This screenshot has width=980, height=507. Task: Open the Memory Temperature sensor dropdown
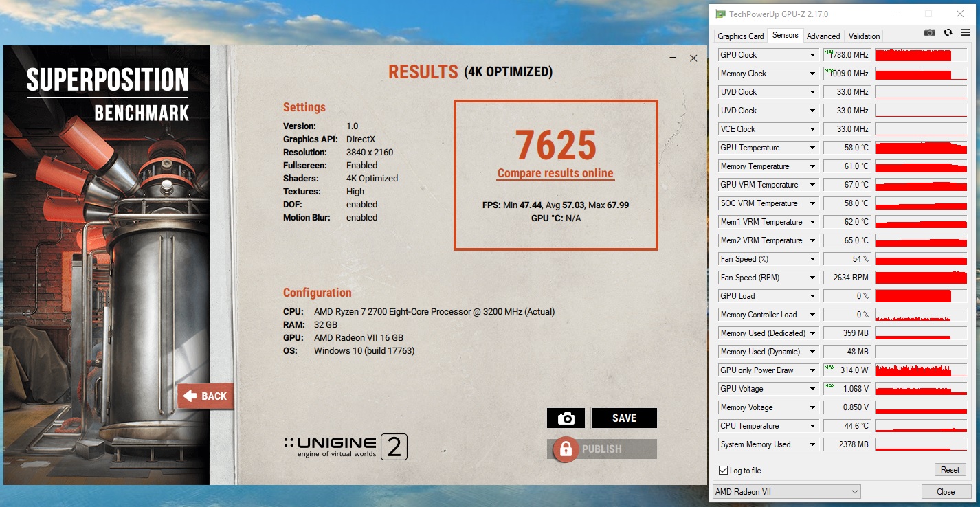tap(812, 166)
